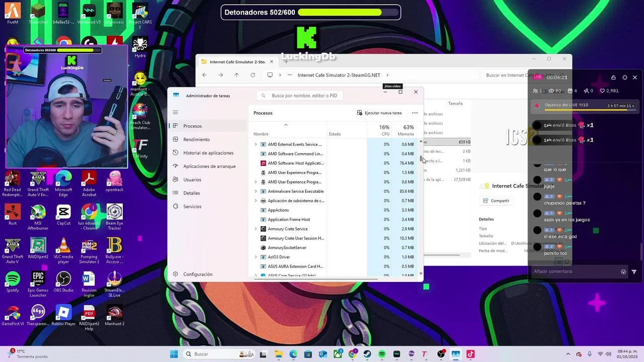Expand Antimalware Service Executable row
644x362 pixels.
point(256,192)
